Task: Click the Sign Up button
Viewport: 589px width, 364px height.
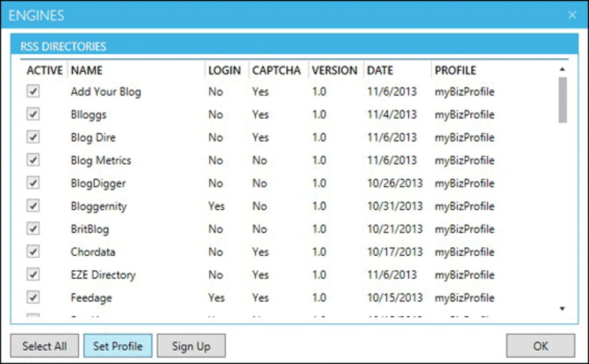Action: point(191,346)
